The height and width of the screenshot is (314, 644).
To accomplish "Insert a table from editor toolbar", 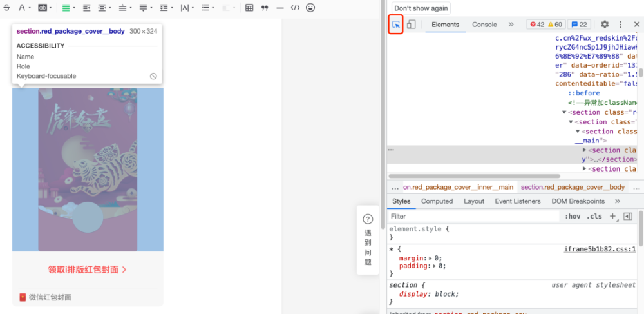I will pos(249,8).
